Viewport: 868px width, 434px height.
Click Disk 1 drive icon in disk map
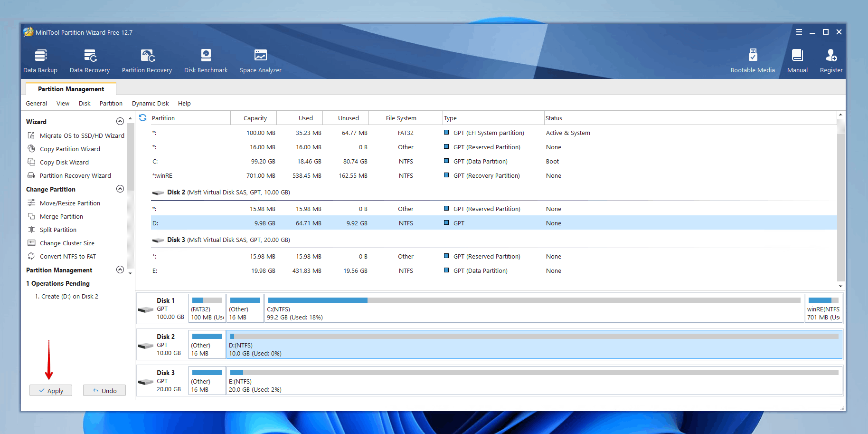click(145, 309)
